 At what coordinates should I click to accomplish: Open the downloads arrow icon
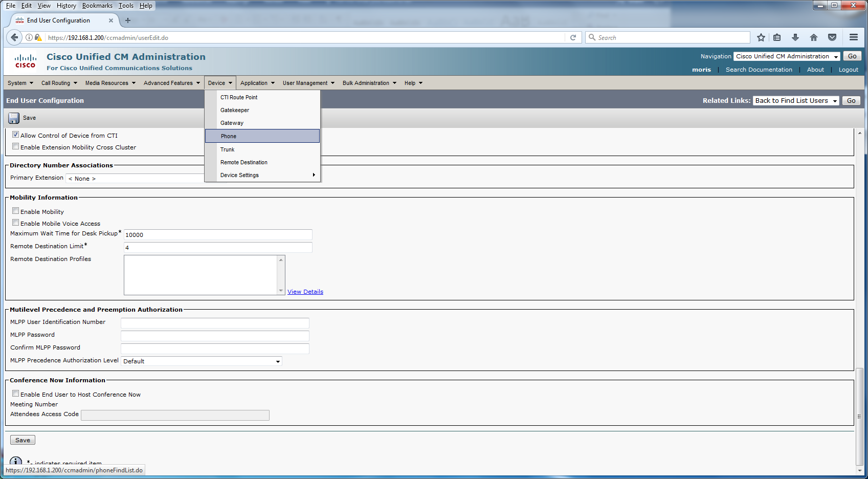pyautogui.click(x=795, y=37)
